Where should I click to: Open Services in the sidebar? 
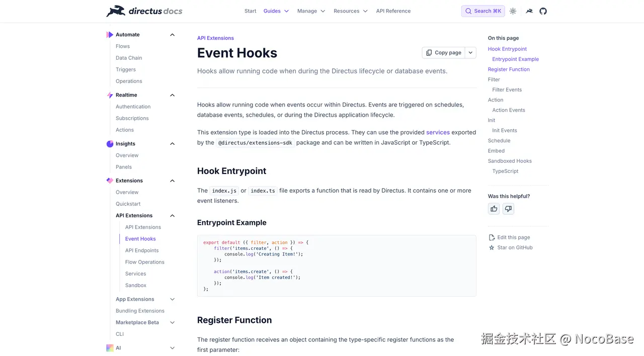(136, 274)
